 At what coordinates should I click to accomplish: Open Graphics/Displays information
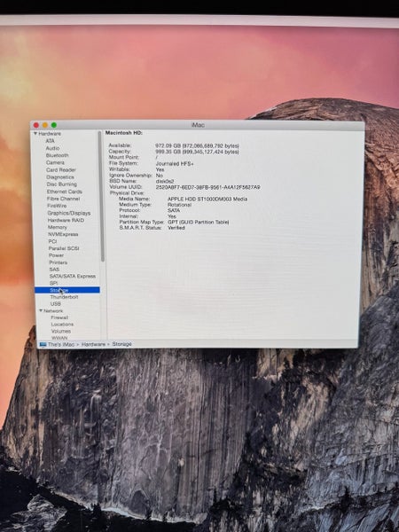click(x=69, y=213)
